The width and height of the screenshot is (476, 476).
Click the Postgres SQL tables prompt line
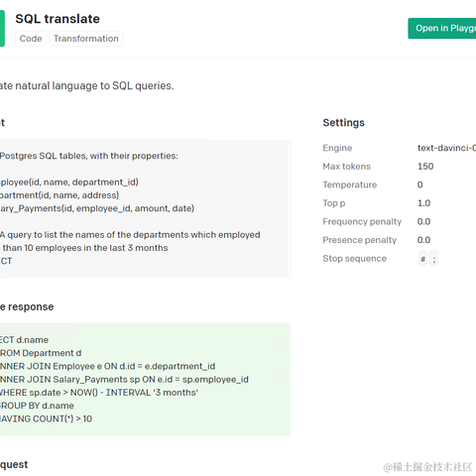click(89, 156)
